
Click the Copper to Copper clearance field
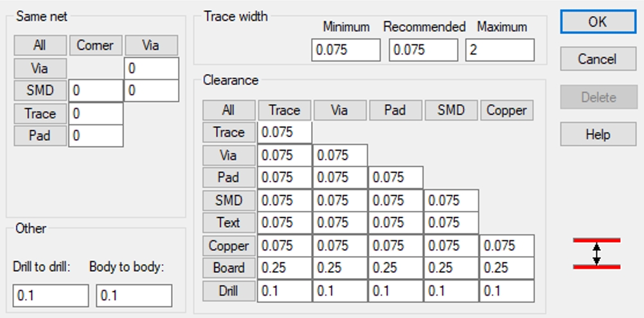click(x=506, y=245)
